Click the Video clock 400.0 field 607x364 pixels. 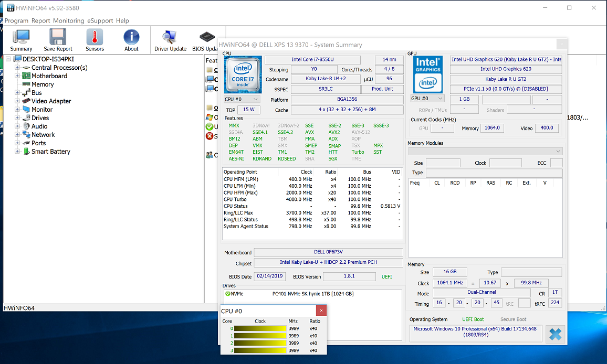point(547,128)
